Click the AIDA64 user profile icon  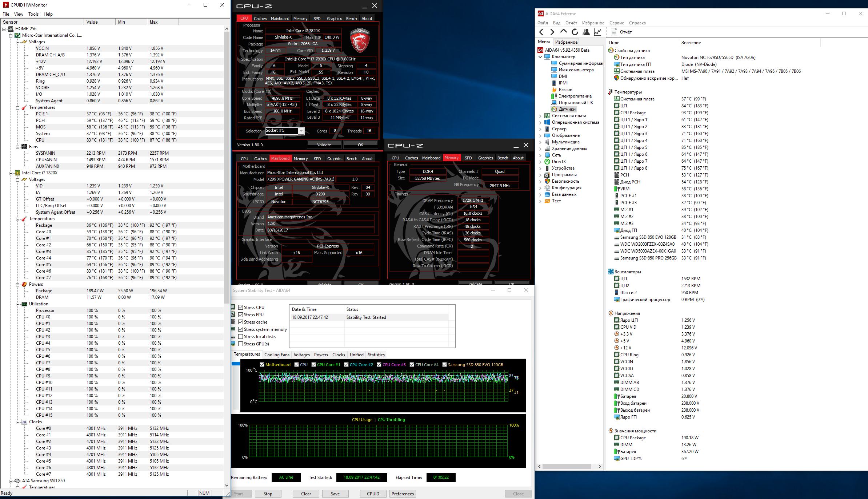point(586,32)
